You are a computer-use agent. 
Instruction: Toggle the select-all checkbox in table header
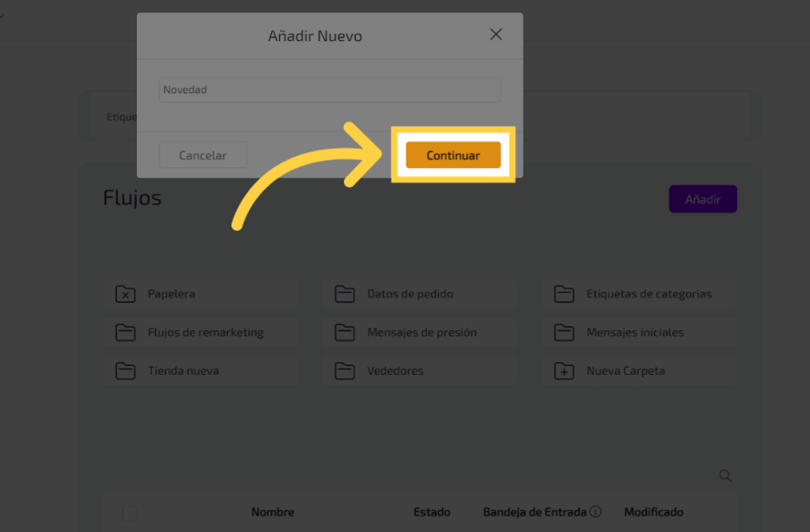(130, 514)
